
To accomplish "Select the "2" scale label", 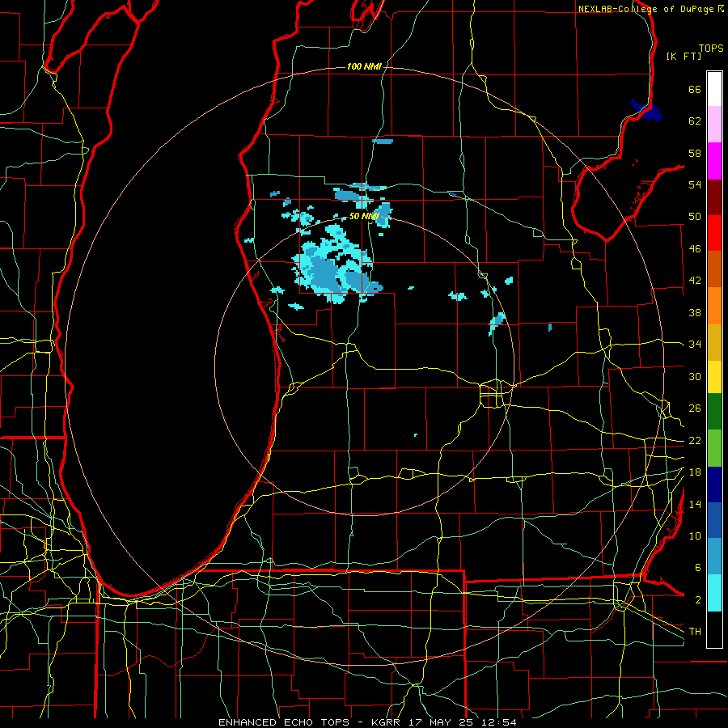I will pos(698,600).
